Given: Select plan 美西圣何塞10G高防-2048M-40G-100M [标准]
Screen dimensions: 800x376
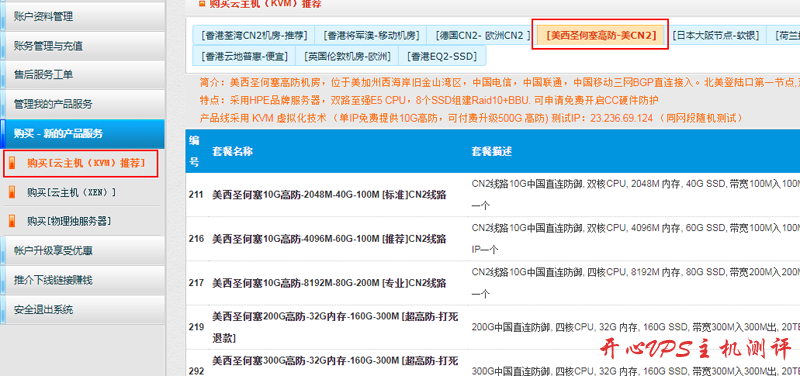Looking at the screenshot, I should 330,195.
